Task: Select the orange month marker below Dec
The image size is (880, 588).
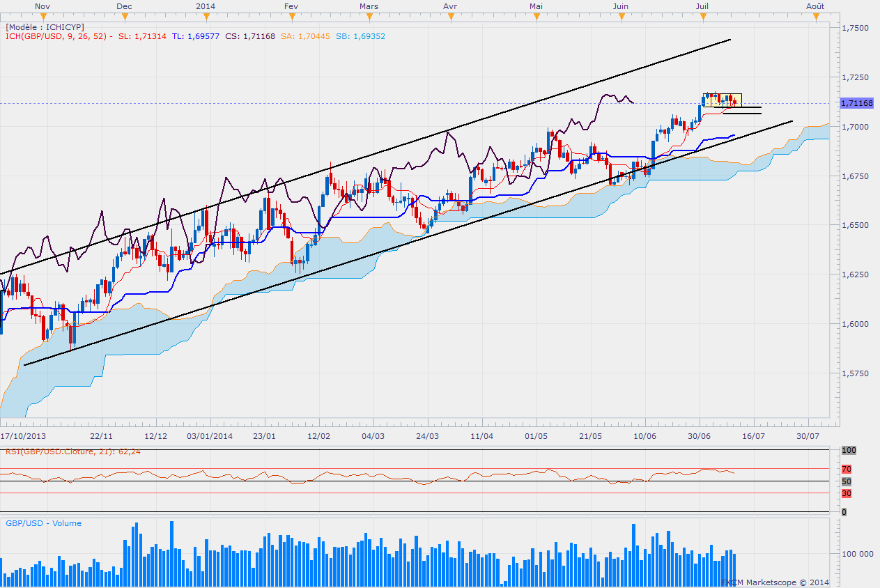Action: pyautogui.click(x=125, y=15)
